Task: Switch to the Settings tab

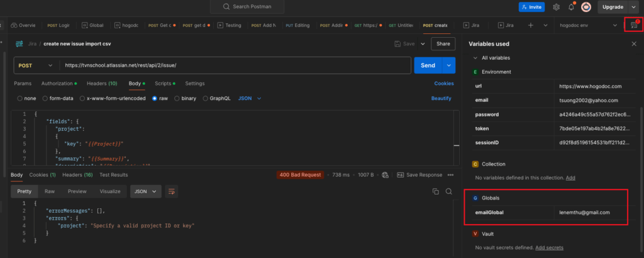Action: coord(195,84)
